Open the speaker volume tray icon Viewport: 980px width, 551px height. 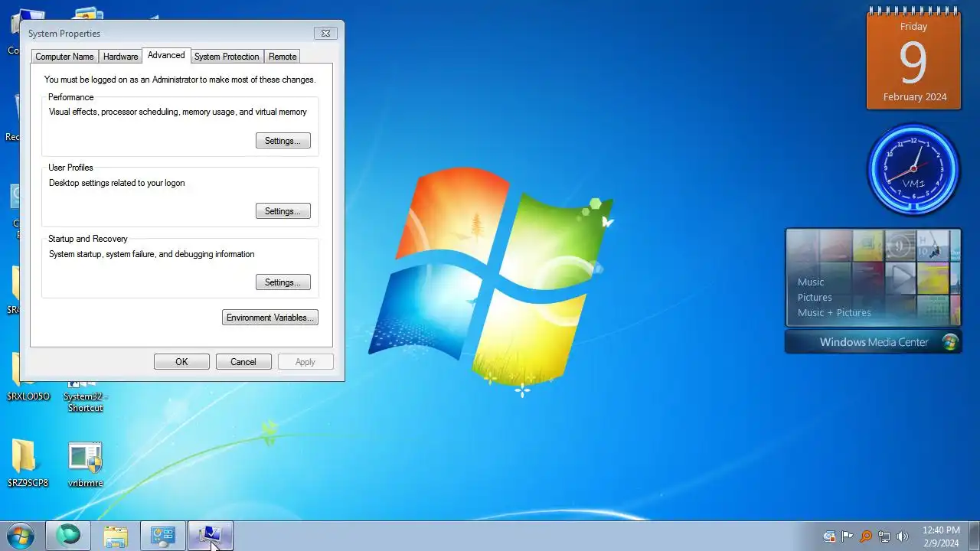[903, 536]
